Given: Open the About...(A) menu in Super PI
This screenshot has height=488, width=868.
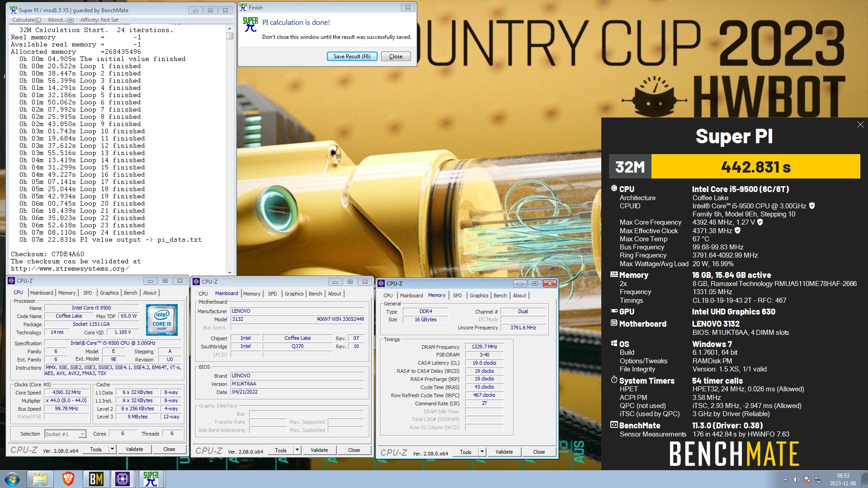Looking at the screenshot, I should pos(61,20).
